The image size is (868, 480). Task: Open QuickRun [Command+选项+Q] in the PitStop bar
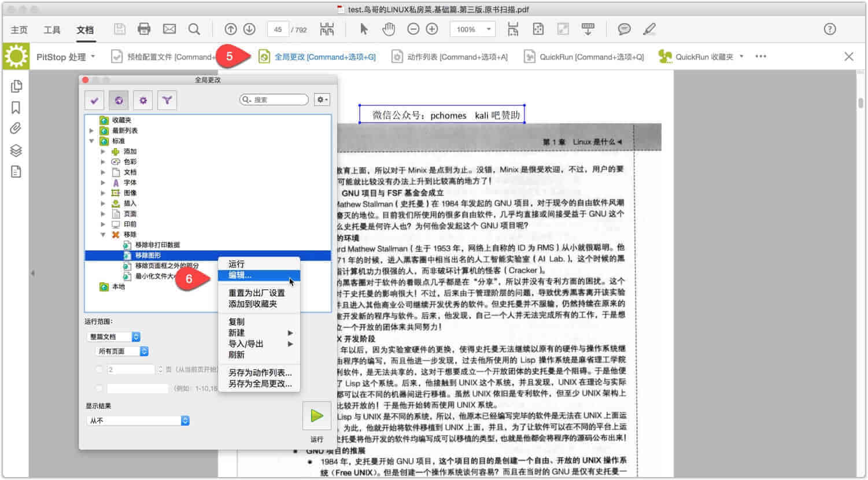[x=583, y=57]
